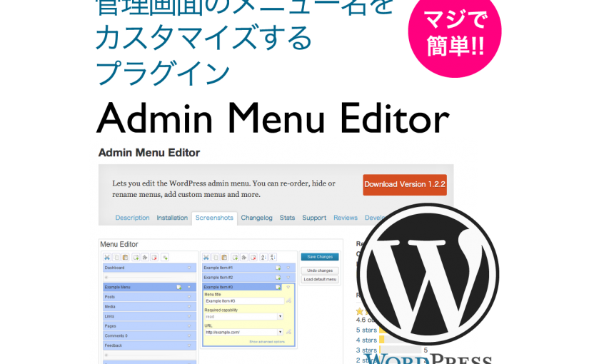Expand the Pages menu item arrow

click(189, 326)
